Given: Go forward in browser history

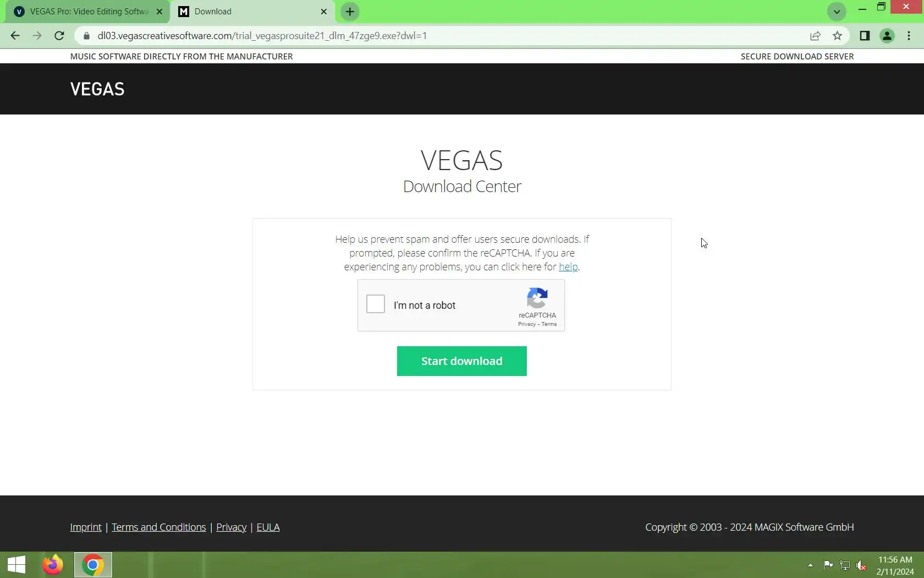Looking at the screenshot, I should coord(37,36).
